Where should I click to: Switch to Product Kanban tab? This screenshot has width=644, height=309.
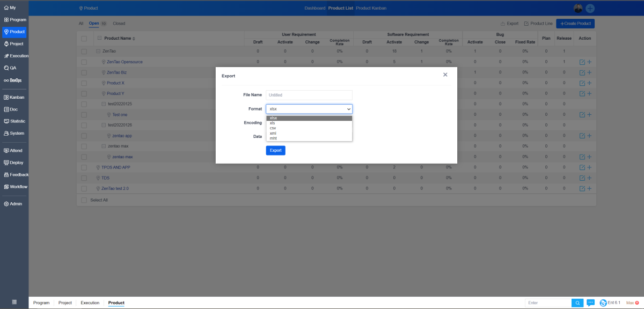tap(371, 8)
